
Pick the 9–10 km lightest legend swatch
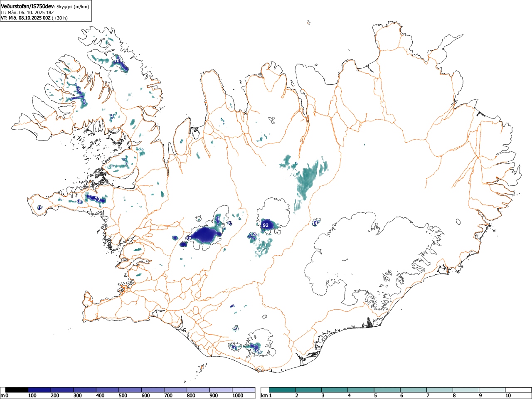point(493,390)
